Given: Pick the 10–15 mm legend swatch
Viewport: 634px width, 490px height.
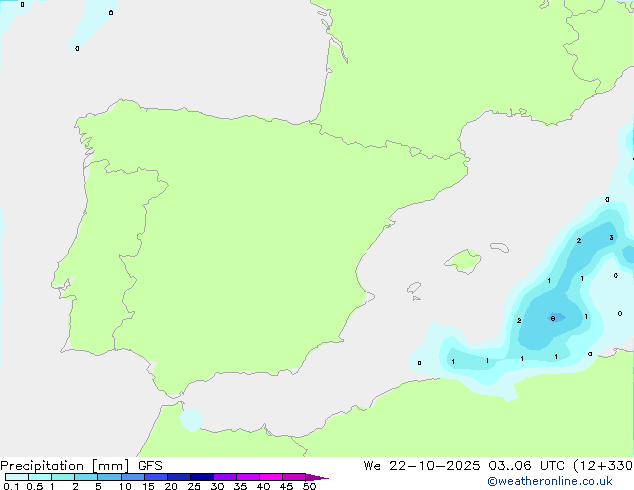Looking at the screenshot, I should tap(132, 477).
